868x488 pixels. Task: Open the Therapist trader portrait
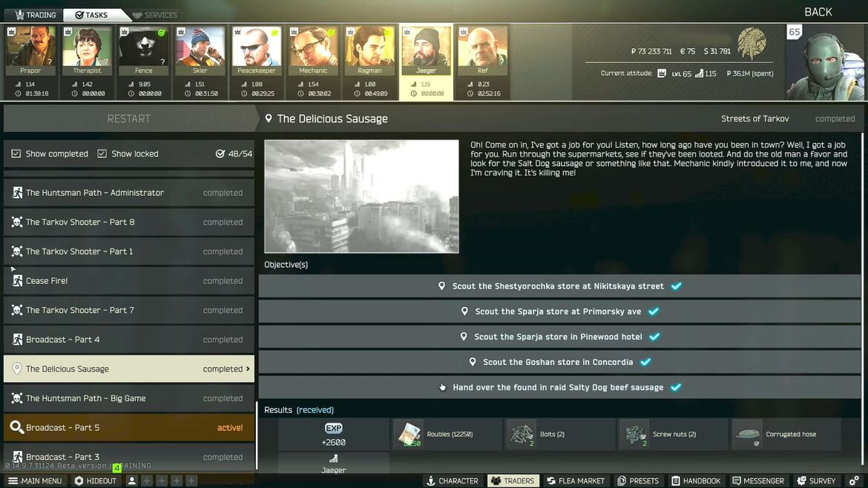coord(87,47)
